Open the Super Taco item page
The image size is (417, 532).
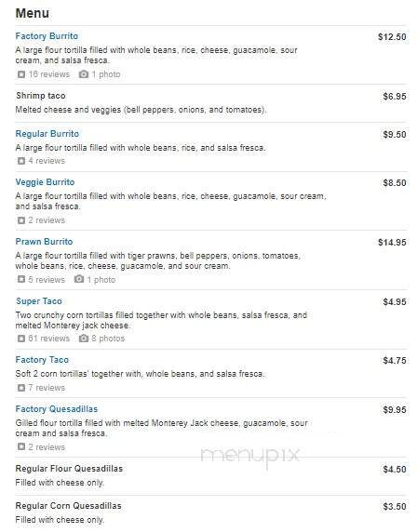39,301
